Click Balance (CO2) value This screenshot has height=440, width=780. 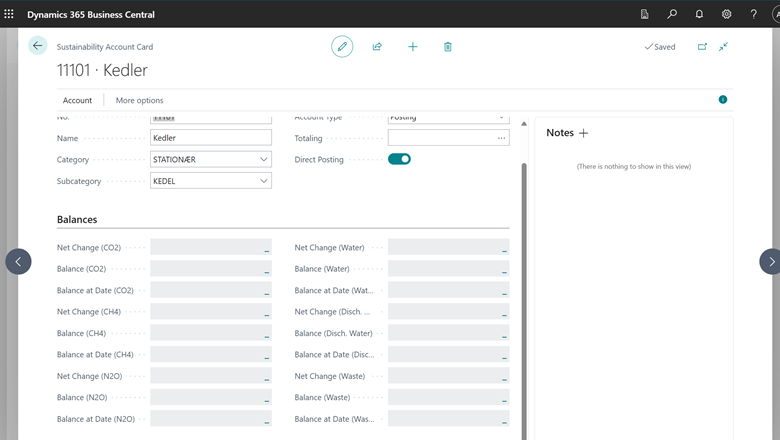coord(211,268)
